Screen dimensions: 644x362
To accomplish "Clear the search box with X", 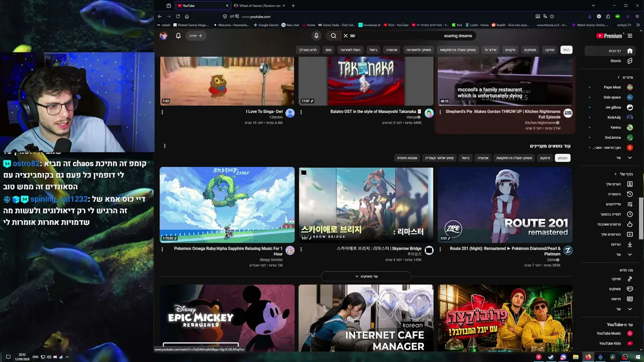I will point(346,36).
